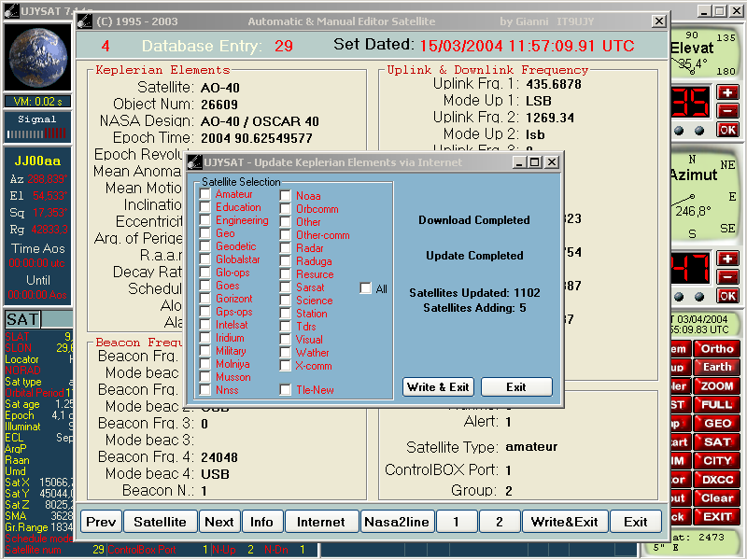Go to Prev database entry
This screenshot has width=747, height=560.
(x=101, y=522)
